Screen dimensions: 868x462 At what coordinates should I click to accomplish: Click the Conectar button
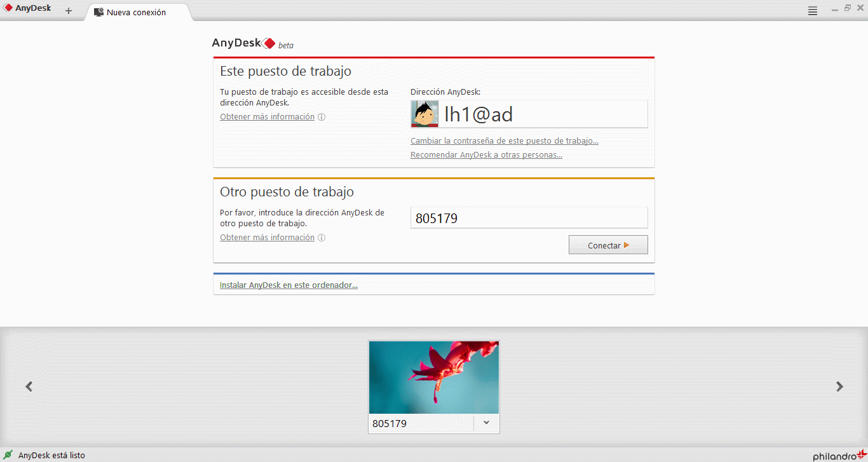coord(608,245)
